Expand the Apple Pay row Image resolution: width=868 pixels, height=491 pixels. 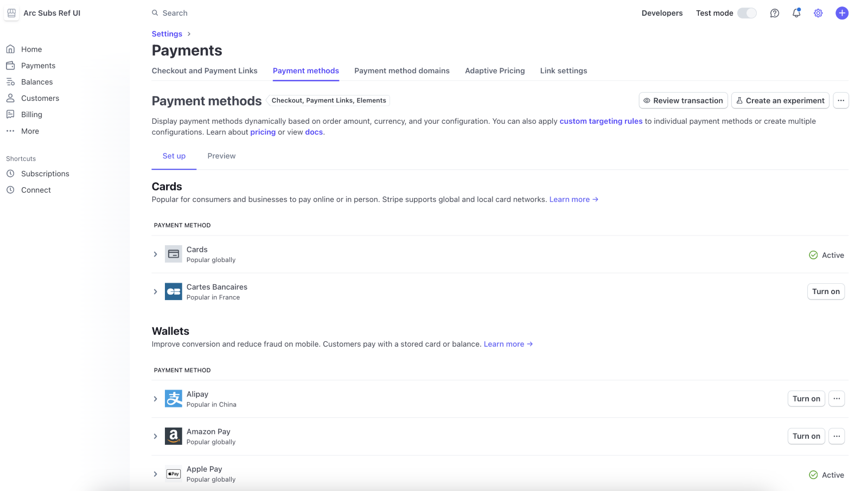(x=155, y=474)
